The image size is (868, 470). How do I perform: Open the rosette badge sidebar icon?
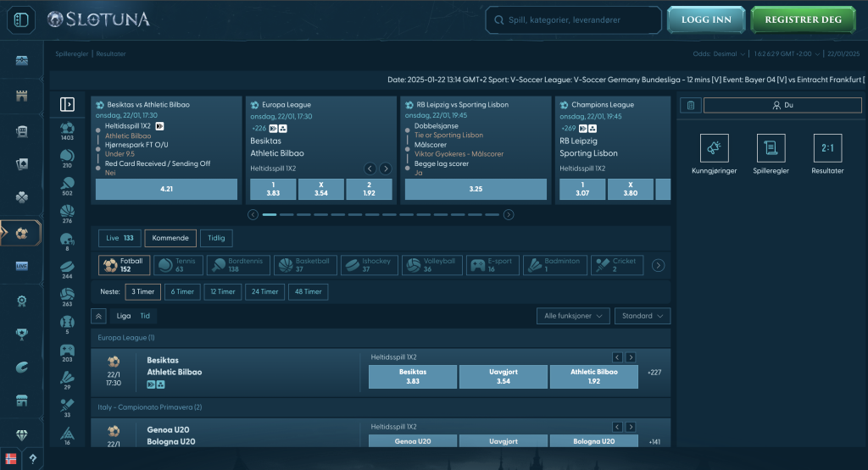(21, 301)
